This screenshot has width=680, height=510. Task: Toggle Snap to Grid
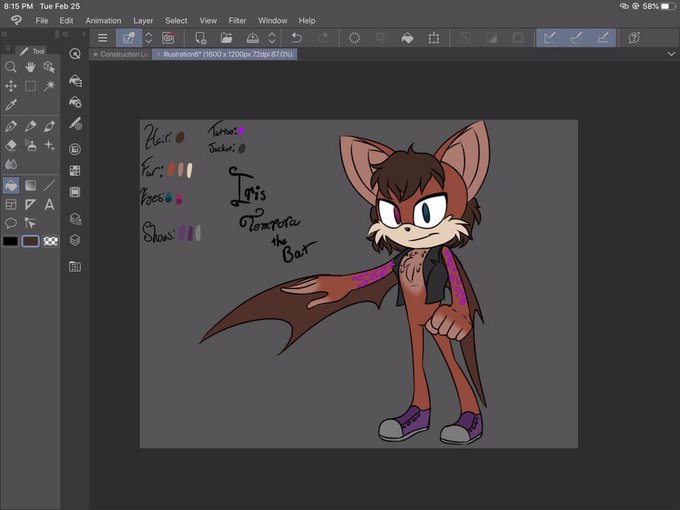click(x=603, y=38)
